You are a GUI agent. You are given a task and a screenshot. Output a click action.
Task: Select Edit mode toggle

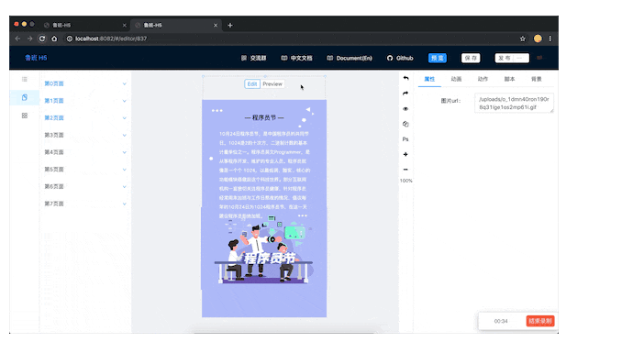[x=252, y=84]
